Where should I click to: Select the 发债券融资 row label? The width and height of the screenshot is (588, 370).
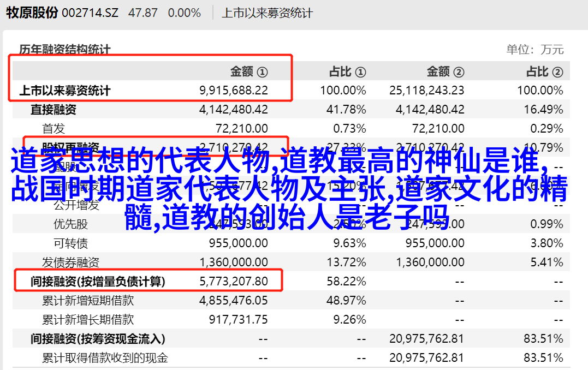coord(70,262)
